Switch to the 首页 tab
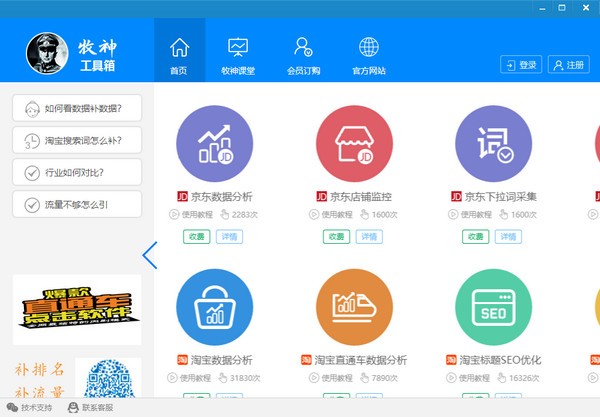 pos(179,55)
